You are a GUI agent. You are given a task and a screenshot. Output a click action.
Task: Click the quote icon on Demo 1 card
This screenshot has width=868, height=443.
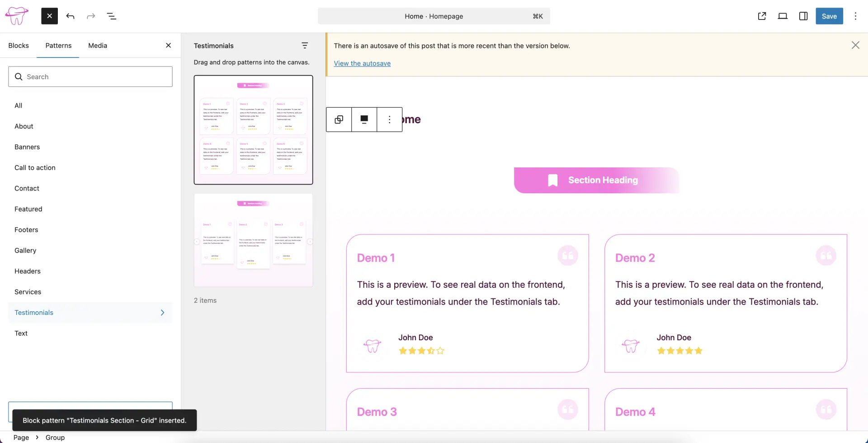[x=568, y=256]
